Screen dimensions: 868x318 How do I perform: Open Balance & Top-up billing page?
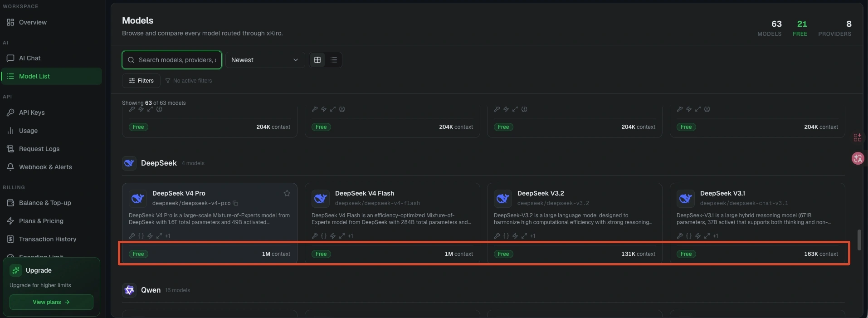[51, 203]
